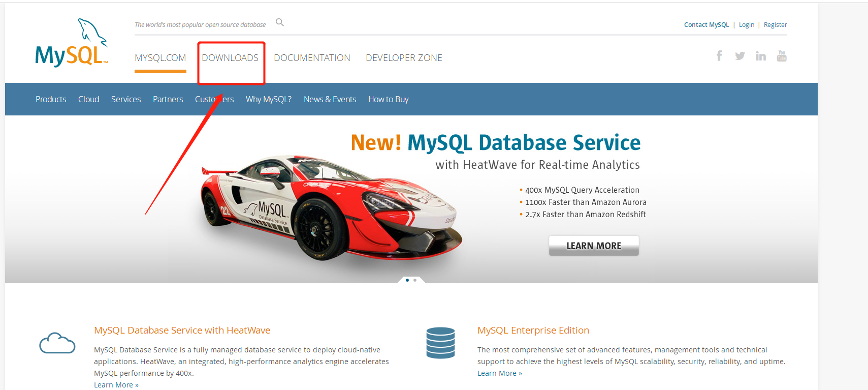The width and height of the screenshot is (868, 390).
Task: Open the Twitter bird icon
Action: click(740, 56)
